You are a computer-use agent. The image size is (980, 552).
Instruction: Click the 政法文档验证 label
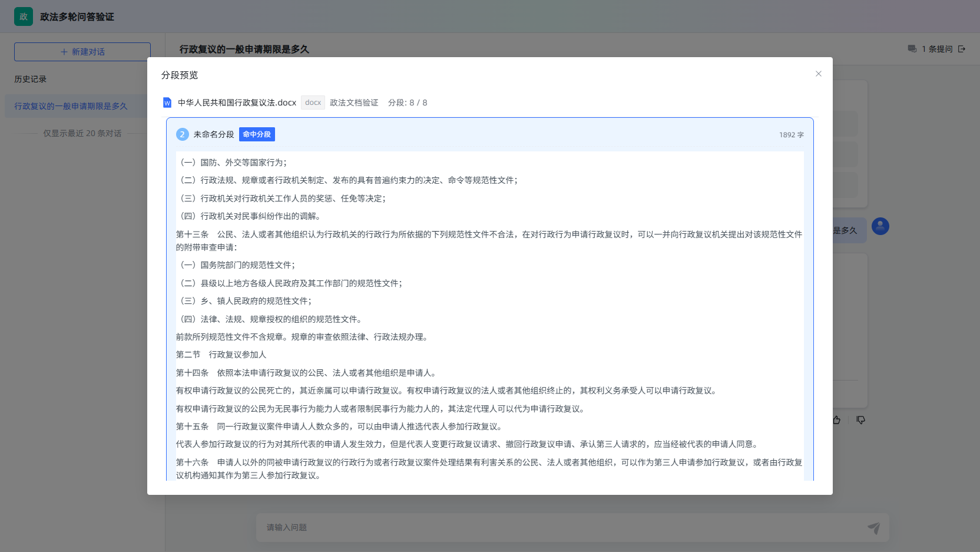[x=354, y=103]
